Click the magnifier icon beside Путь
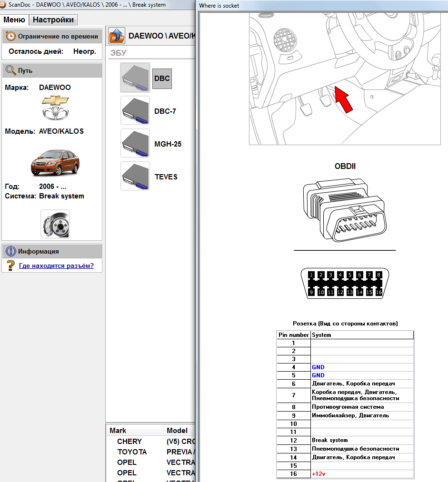Viewport: 448px width, 482px height. (10, 70)
